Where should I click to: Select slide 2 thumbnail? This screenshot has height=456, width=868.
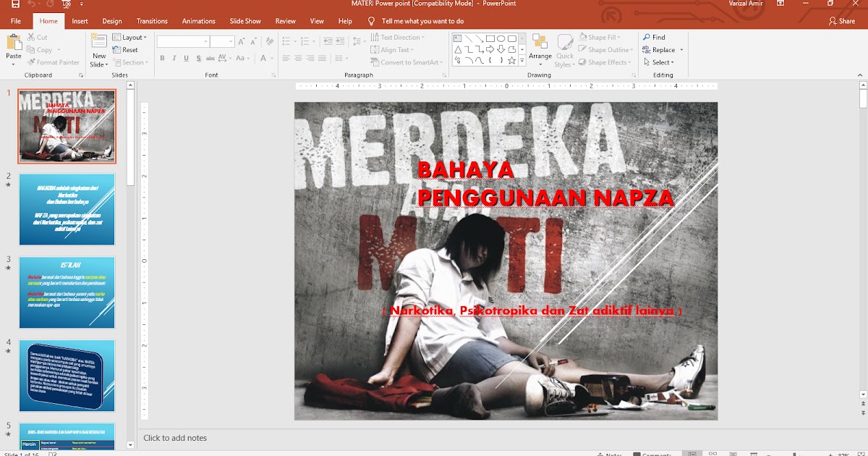67,209
